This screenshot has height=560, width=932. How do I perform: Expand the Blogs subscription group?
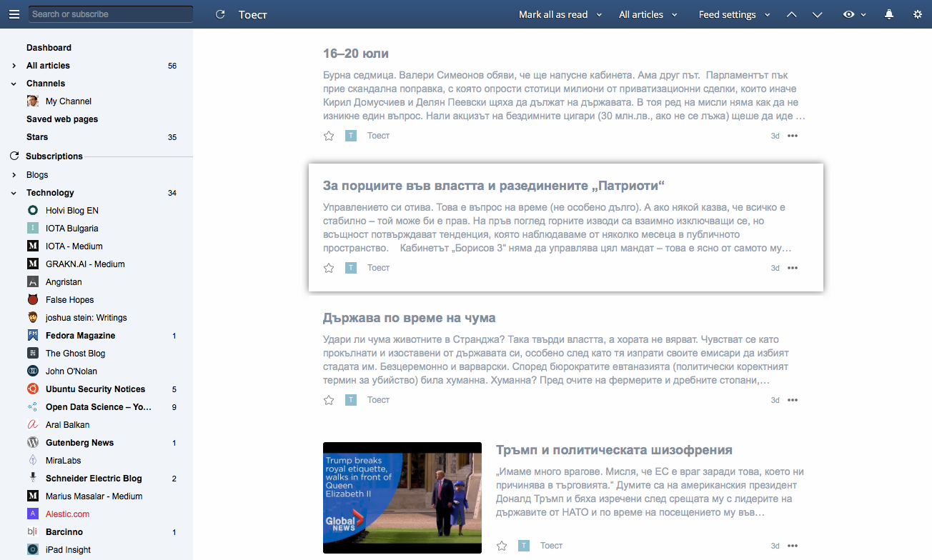(x=13, y=174)
